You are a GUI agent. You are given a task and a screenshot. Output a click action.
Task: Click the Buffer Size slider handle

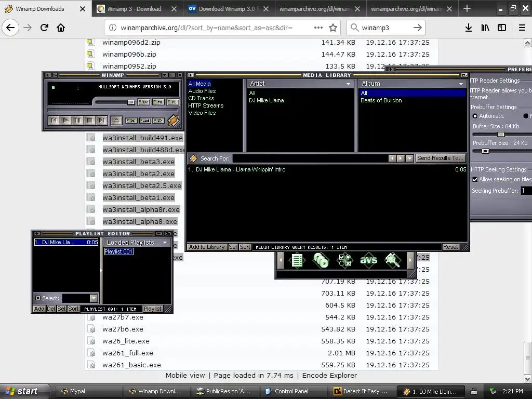coord(500,135)
